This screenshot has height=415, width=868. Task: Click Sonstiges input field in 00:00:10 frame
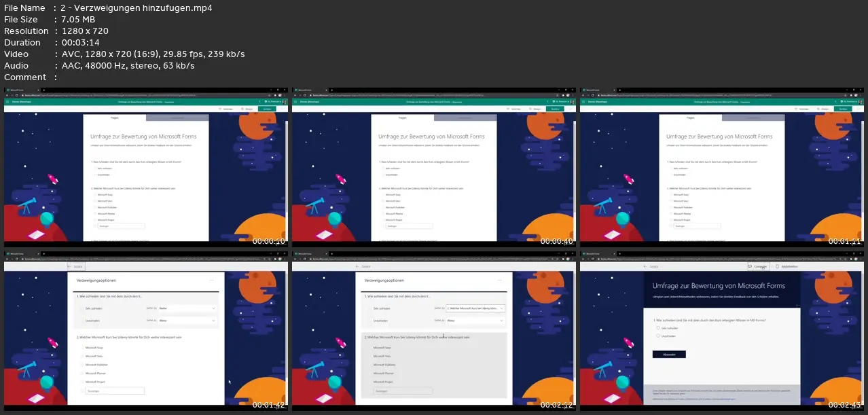tap(122, 226)
